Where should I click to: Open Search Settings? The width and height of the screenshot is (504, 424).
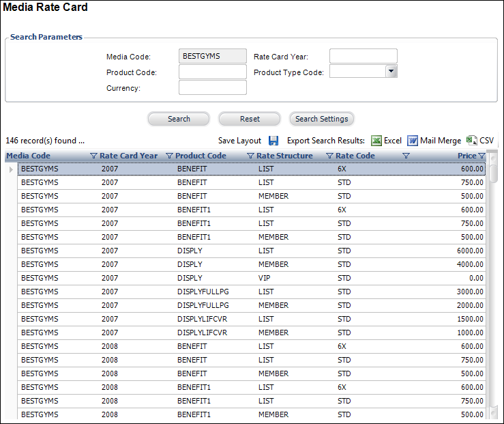[x=321, y=119]
